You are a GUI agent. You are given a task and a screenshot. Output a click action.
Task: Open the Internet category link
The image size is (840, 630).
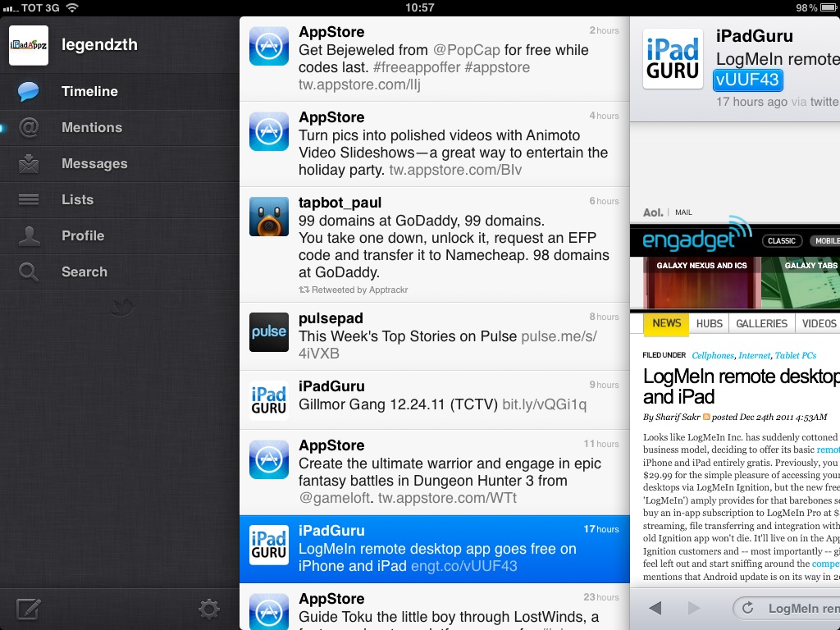(x=755, y=356)
